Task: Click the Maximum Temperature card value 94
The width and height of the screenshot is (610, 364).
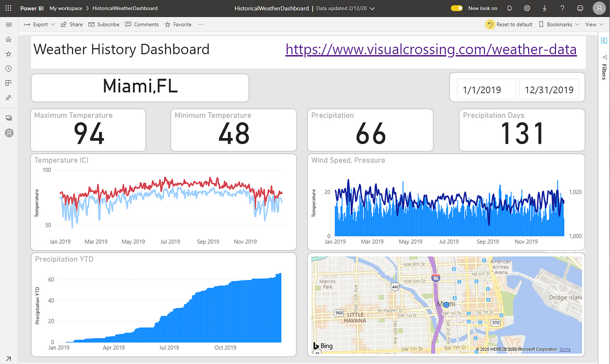Action: [x=89, y=134]
